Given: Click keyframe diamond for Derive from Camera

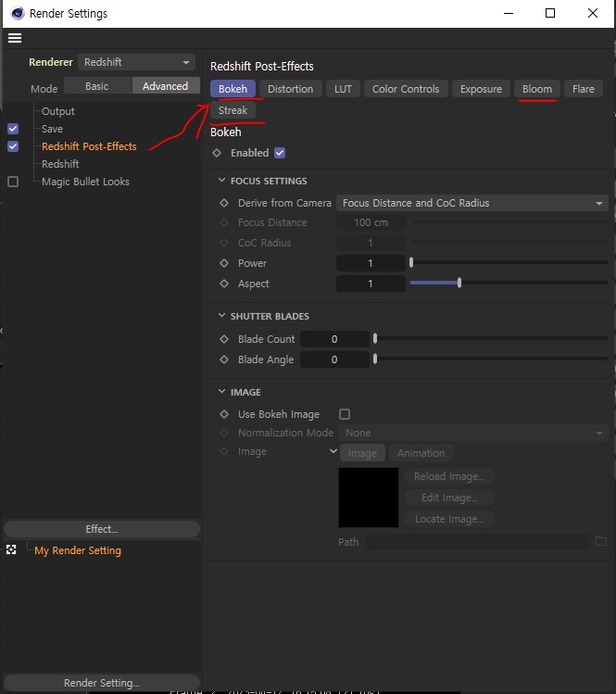Looking at the screenshot, I should pyautogui.click(x=224, y=203).
